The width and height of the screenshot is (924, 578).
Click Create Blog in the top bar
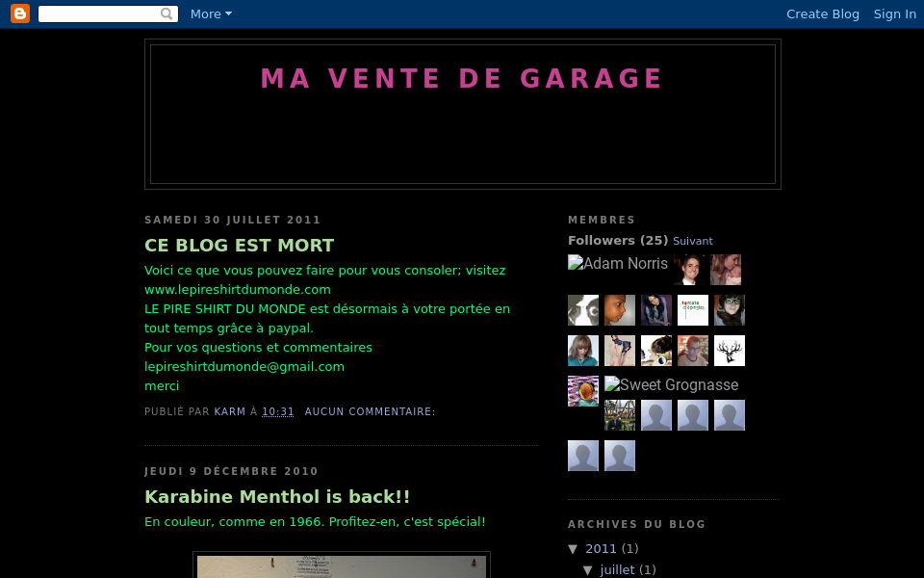[x=822, y=13]
